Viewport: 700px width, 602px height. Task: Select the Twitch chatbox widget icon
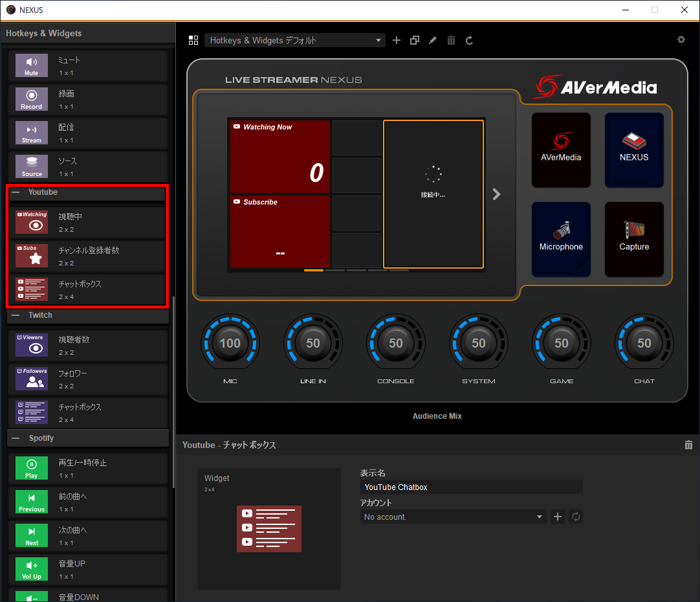[x=31, y=412]
